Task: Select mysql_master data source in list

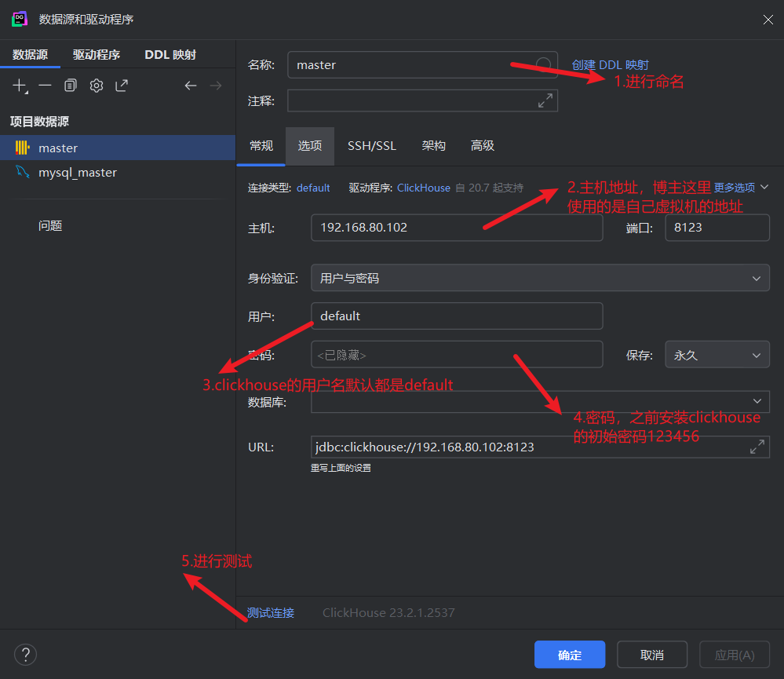Action: (118, 172)
